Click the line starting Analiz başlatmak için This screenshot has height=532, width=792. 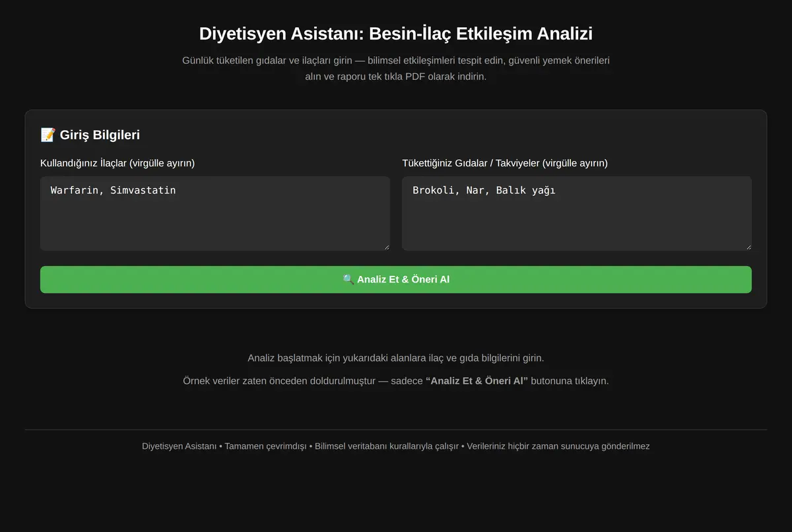pos(396,358)
